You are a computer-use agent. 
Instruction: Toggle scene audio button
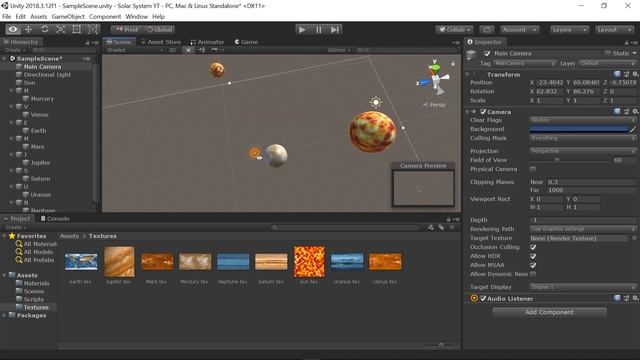coord(202,50)
